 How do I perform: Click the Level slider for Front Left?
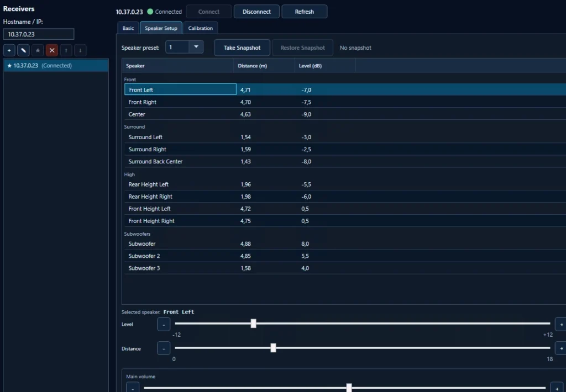pos(363,324)
